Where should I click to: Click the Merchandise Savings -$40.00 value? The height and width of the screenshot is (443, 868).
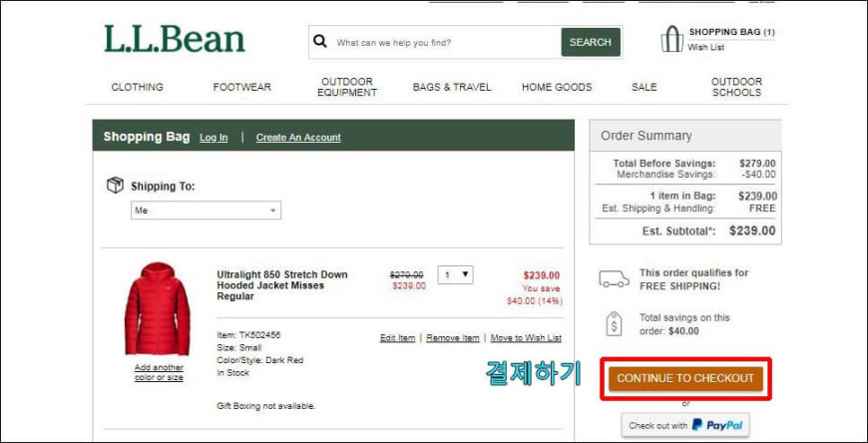(x=758, y=175)
